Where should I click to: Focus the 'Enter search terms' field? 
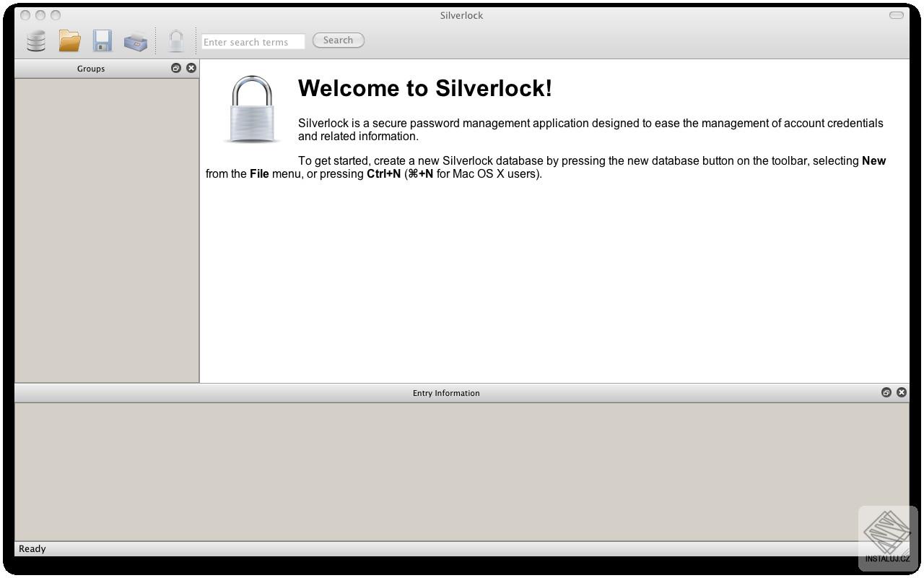click(253, 42)
